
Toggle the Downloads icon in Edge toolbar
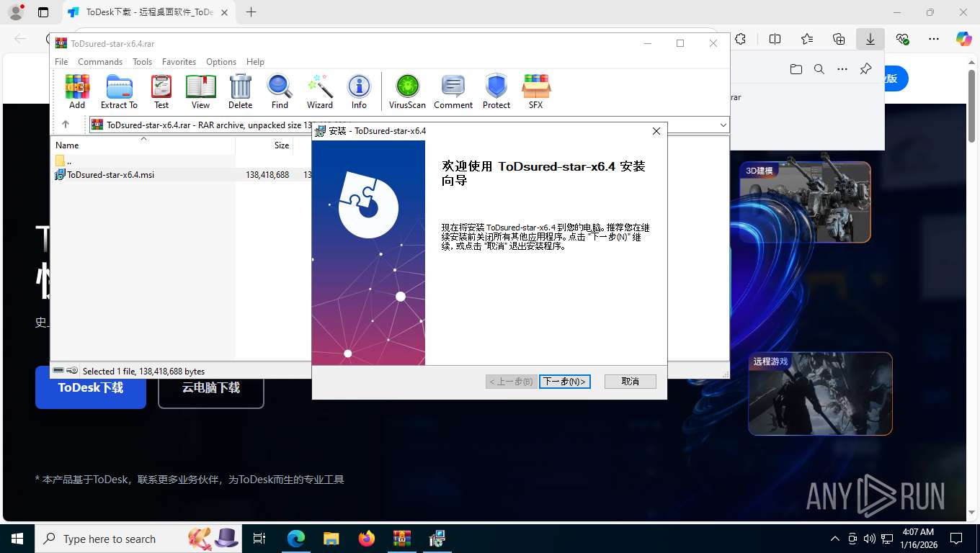(870, 39)
